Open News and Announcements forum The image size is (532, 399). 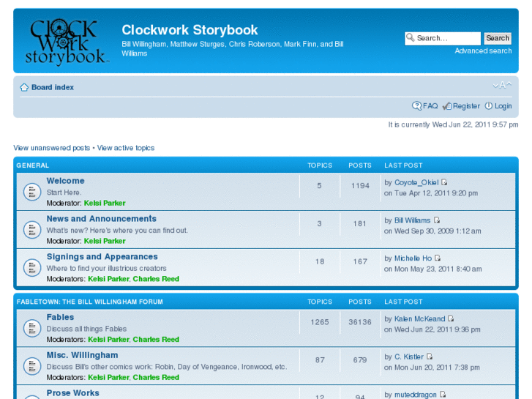(102, 219)
